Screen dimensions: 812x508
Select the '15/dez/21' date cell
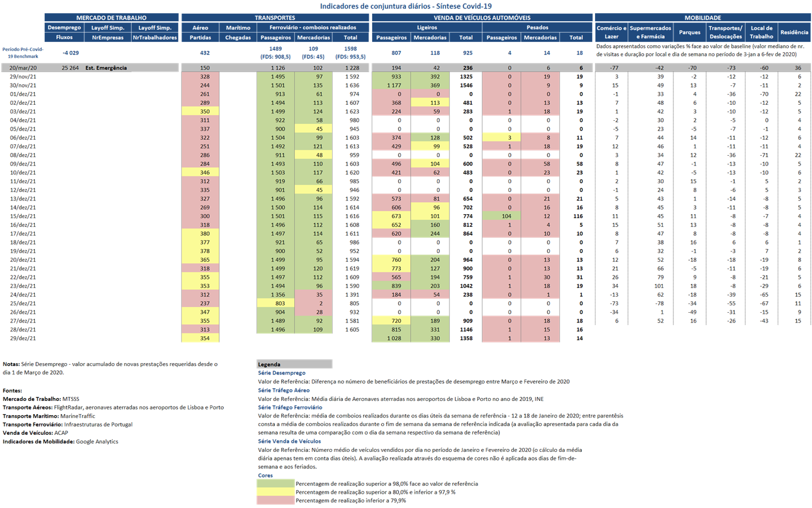coord(23,216)
